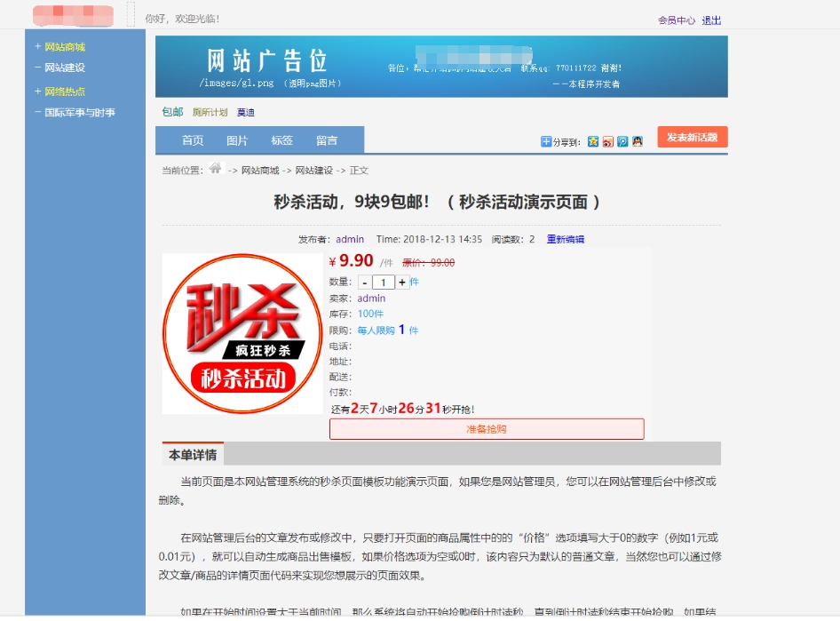Go home via breadcrumb house icon

pyautogui.click(x=216, y=168)
